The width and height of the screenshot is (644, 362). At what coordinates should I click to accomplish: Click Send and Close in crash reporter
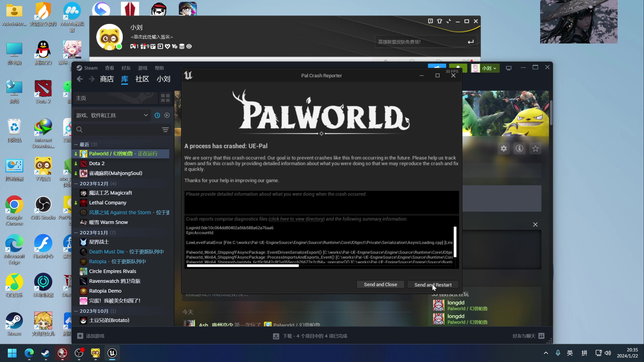380,285
